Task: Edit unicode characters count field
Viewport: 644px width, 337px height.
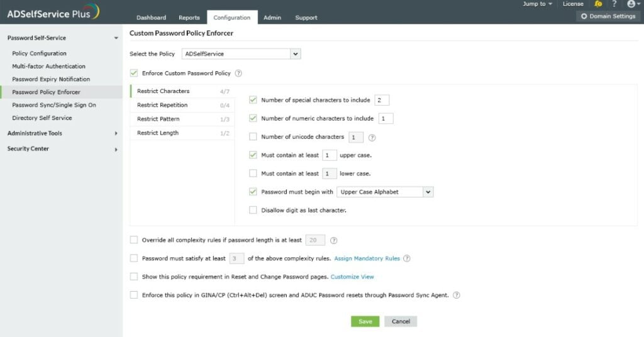Action: (356, 137)
